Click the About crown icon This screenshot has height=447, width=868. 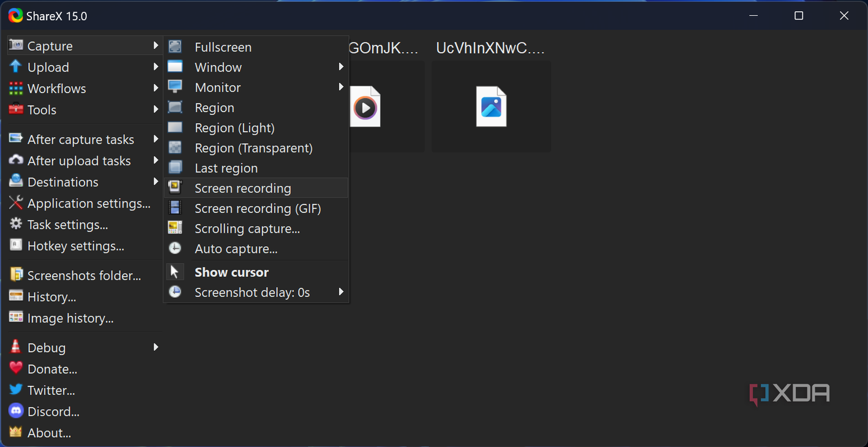pos(16,432)
